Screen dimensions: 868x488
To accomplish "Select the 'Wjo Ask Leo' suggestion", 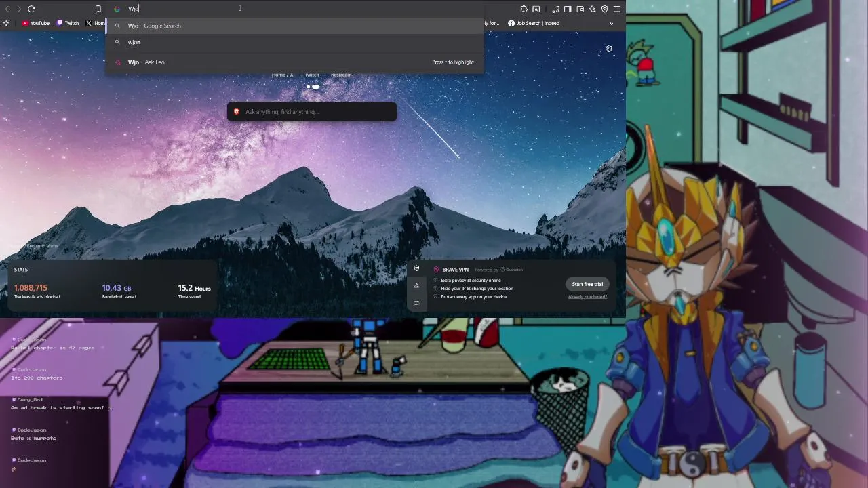I will (294, 62).
